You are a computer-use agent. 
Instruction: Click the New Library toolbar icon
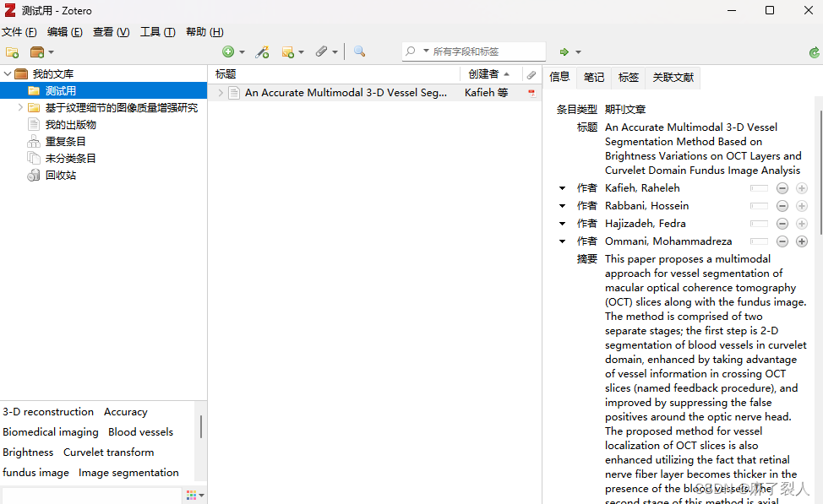coord(37,52)
